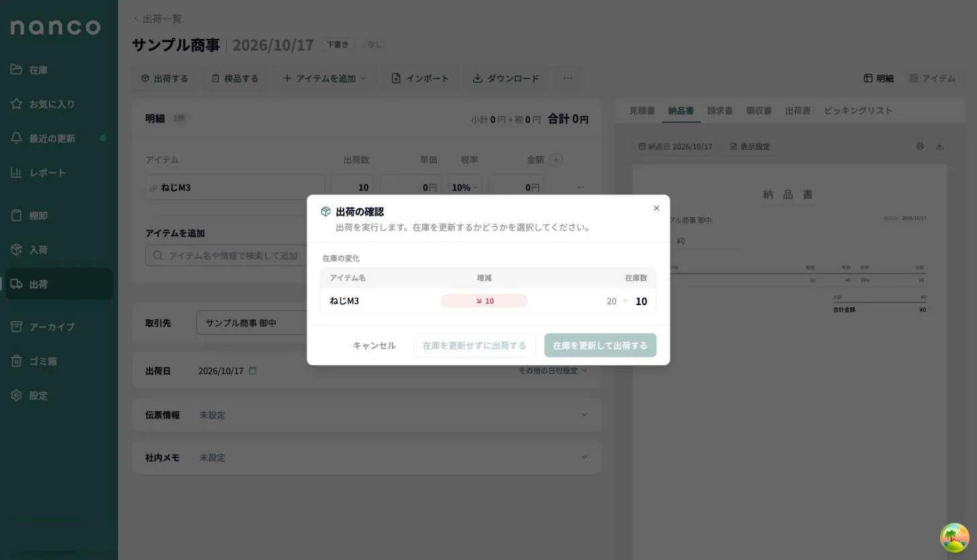The height and width of the screenshot is (560, 977).
Task: Click the 出荷する toolbar button
Action: click(164, 78)
